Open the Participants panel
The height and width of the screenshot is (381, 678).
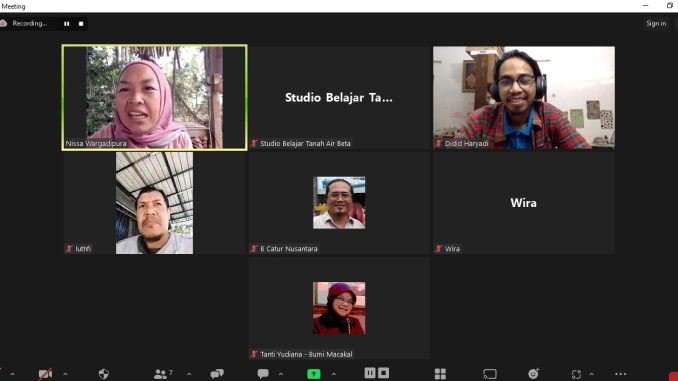[163, 374]
